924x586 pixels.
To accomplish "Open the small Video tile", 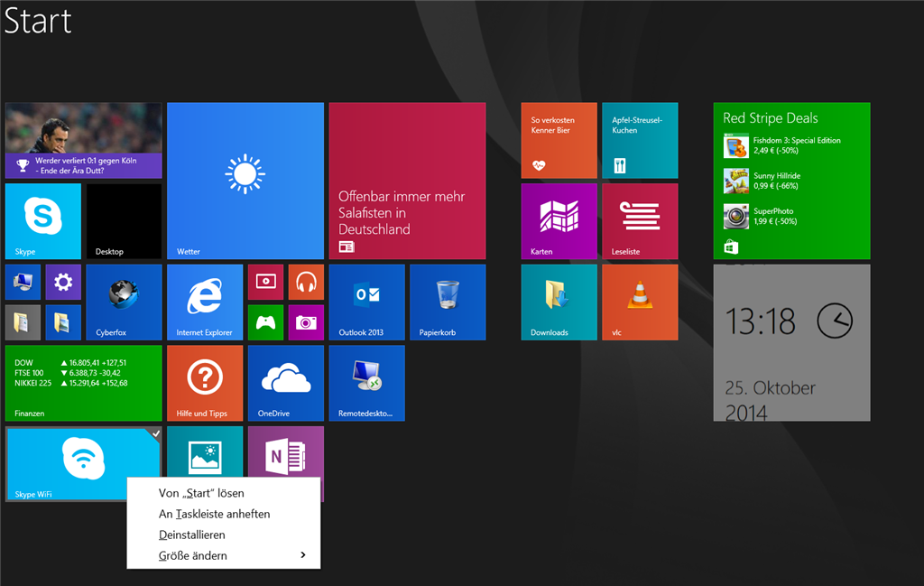I will pyautogui.click(x=266, y=282).
